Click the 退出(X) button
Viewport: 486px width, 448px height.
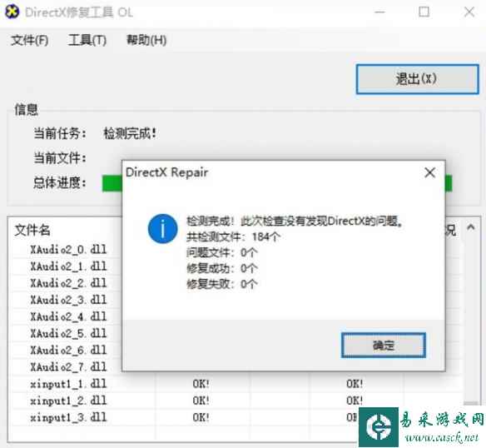click(x=417, y=79)
